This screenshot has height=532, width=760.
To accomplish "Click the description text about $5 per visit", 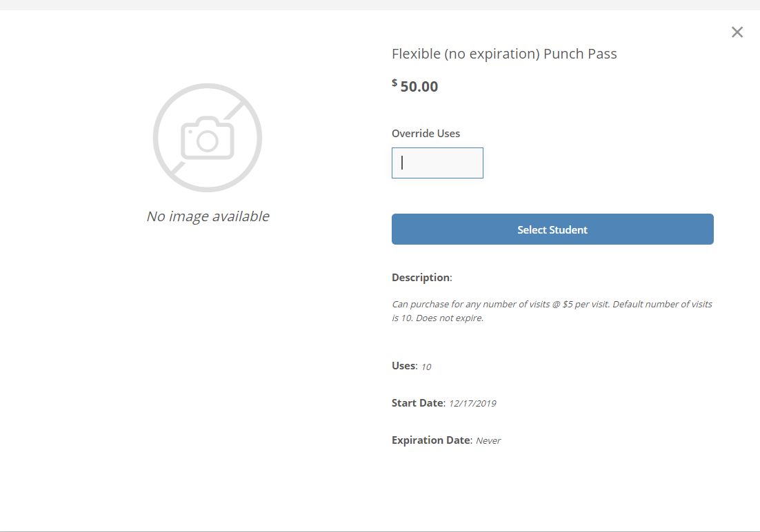I will 552,311.
